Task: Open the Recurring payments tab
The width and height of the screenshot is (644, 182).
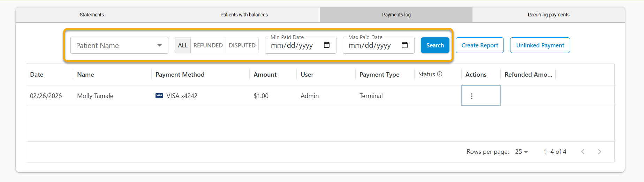Action: [548, 15]
